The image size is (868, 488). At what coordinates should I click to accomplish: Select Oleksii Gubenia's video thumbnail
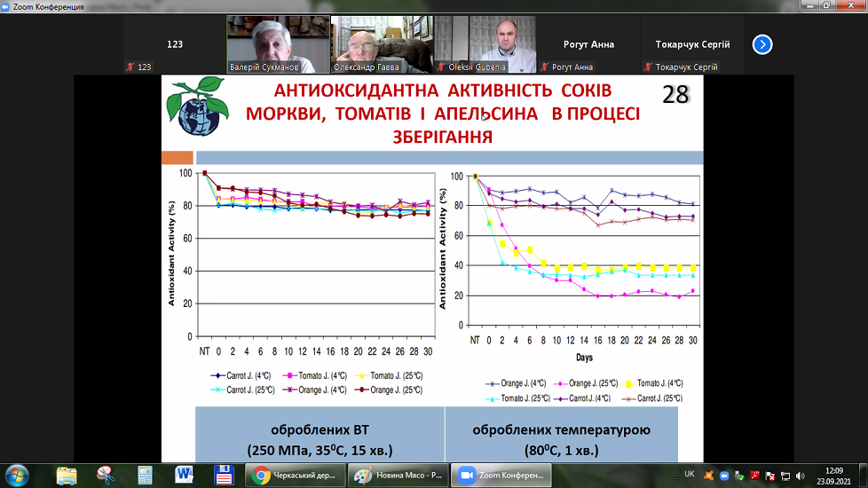coord(485,44)
